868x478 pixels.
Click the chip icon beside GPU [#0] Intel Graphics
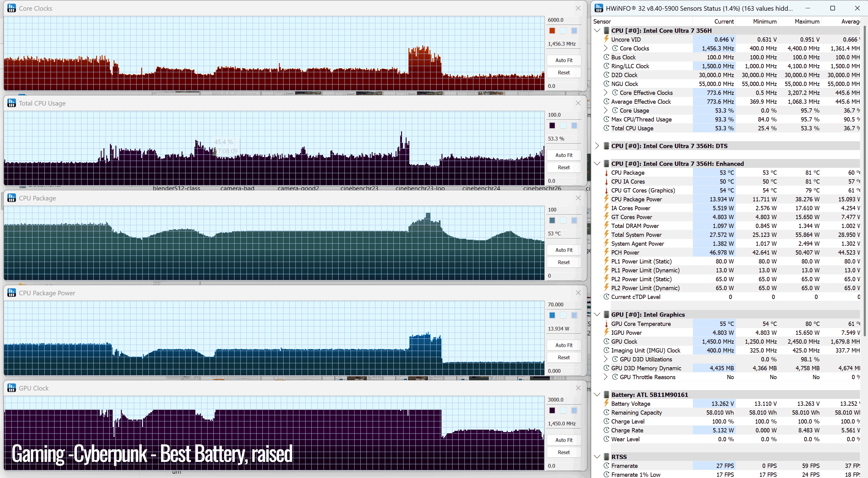(607, 314)
